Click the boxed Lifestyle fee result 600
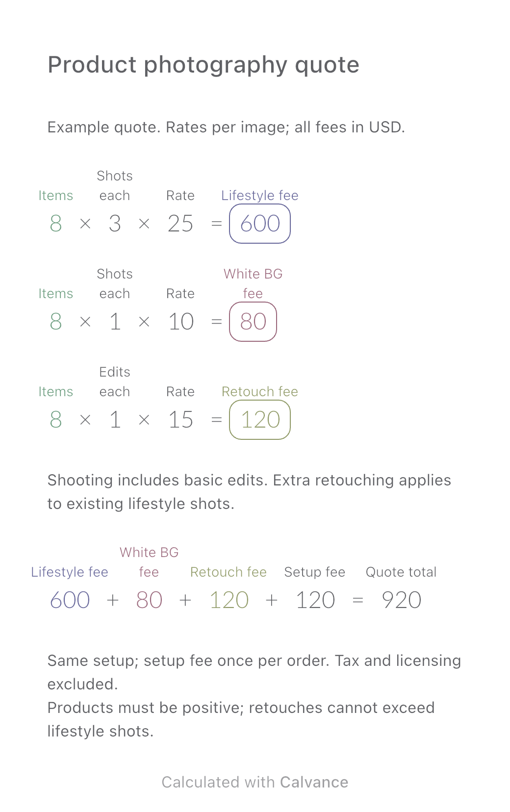Image resolution: width=510 pixels, height=812 pixels. coord(260,224)
